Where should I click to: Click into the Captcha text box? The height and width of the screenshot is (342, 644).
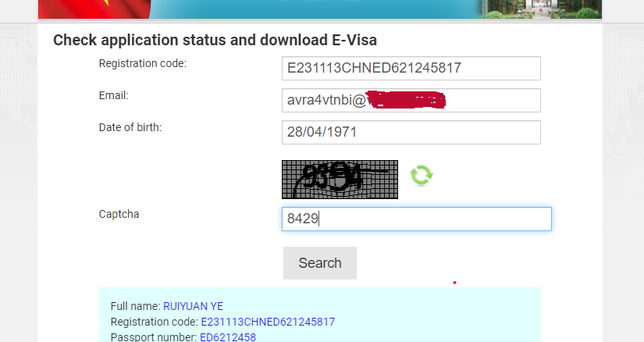[x=417, y=219]
